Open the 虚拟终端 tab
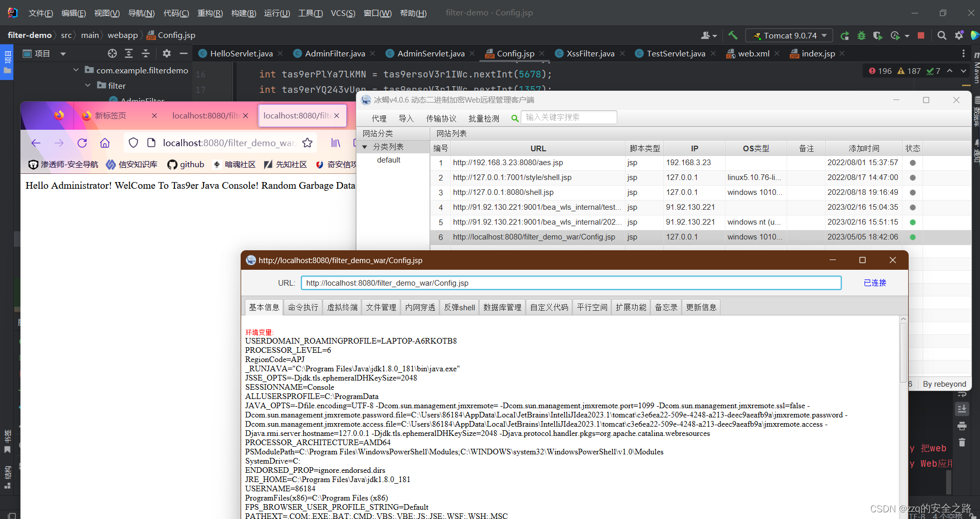This screenshot has width=980, height=519. 342,307
